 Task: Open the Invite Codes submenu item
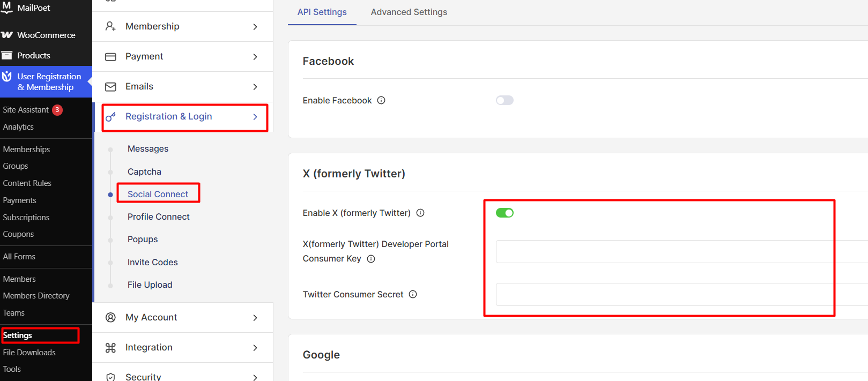tap(153, 262)
